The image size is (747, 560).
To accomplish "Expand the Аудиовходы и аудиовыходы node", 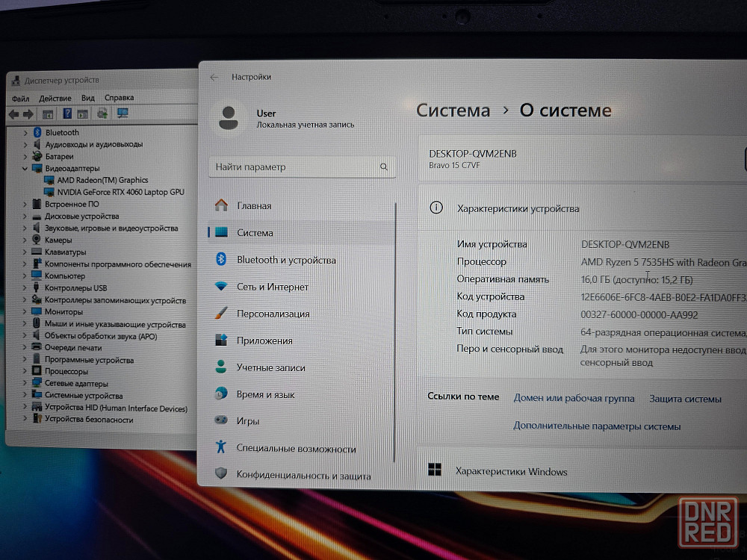I will [25, 144].
